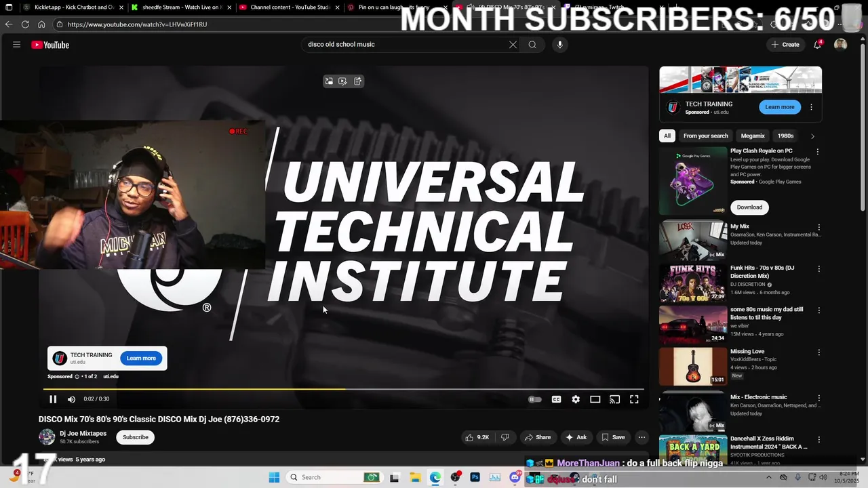Reload the page in the browser
The image size is (868, 488).
(25, 24)
